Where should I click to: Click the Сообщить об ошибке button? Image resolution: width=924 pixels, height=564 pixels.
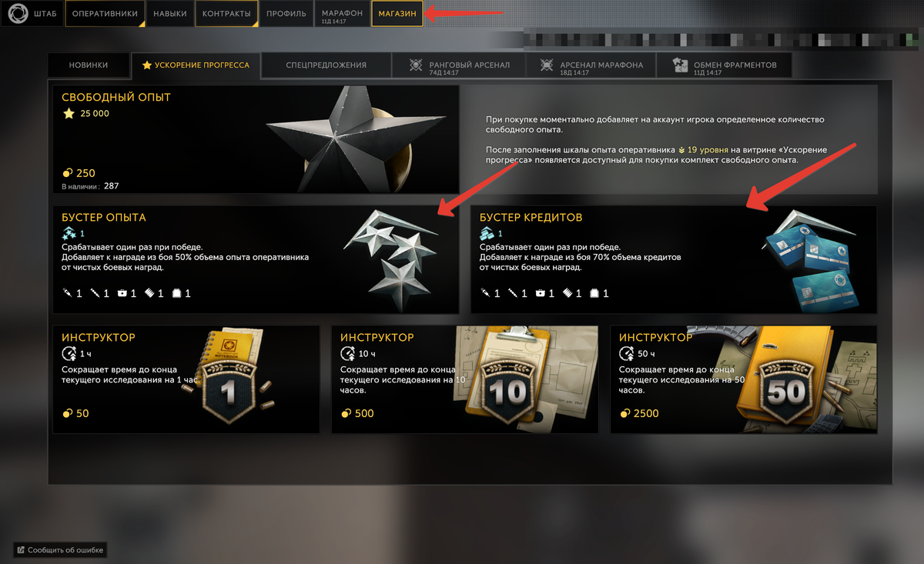click(59, 550)
